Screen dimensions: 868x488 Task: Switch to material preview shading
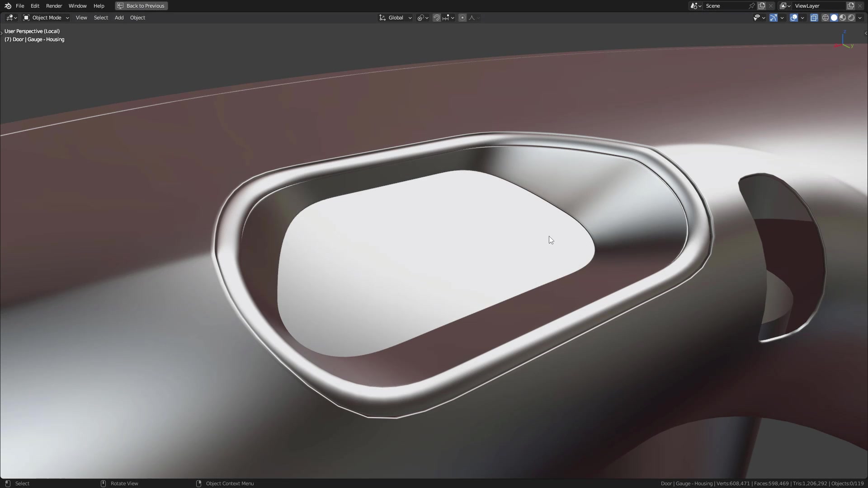pyautogui.click(x=843, y=18)
